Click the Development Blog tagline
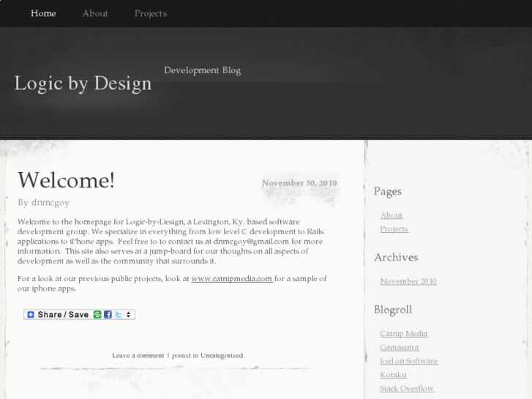Viewport: 532px width, 399px height. (x=203, y=70)
